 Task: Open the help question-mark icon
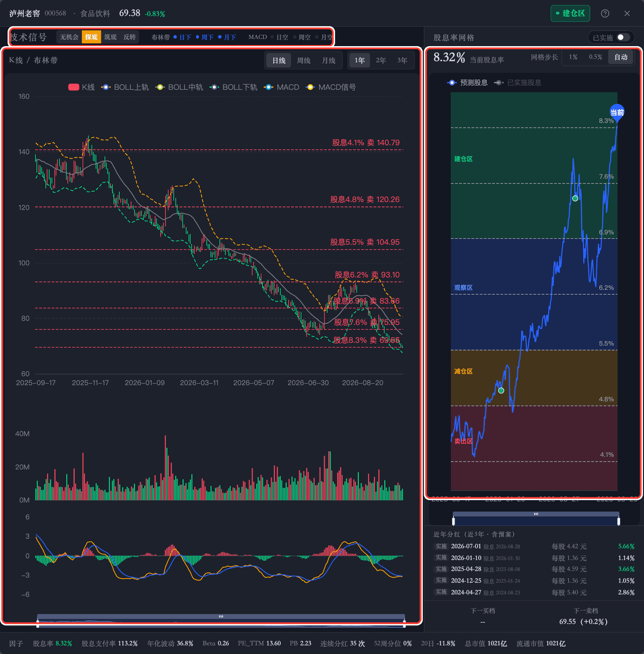(x=605, y=14)
